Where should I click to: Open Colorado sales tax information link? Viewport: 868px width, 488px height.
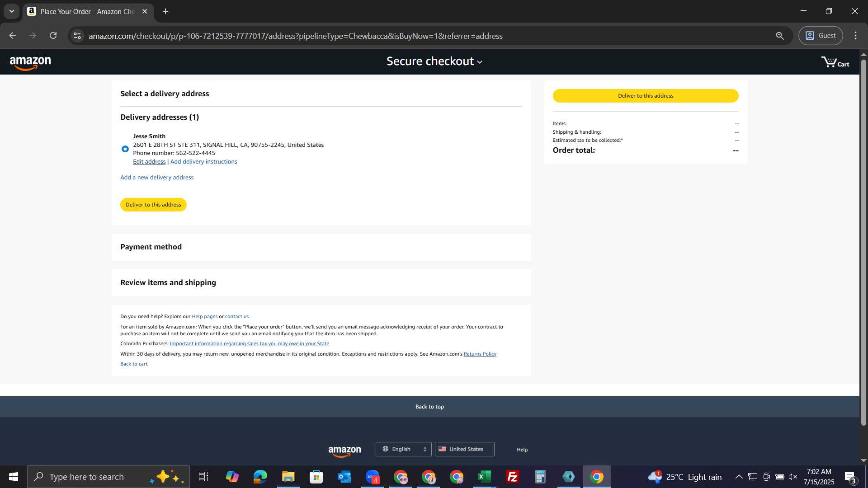(x=250, y=344)
